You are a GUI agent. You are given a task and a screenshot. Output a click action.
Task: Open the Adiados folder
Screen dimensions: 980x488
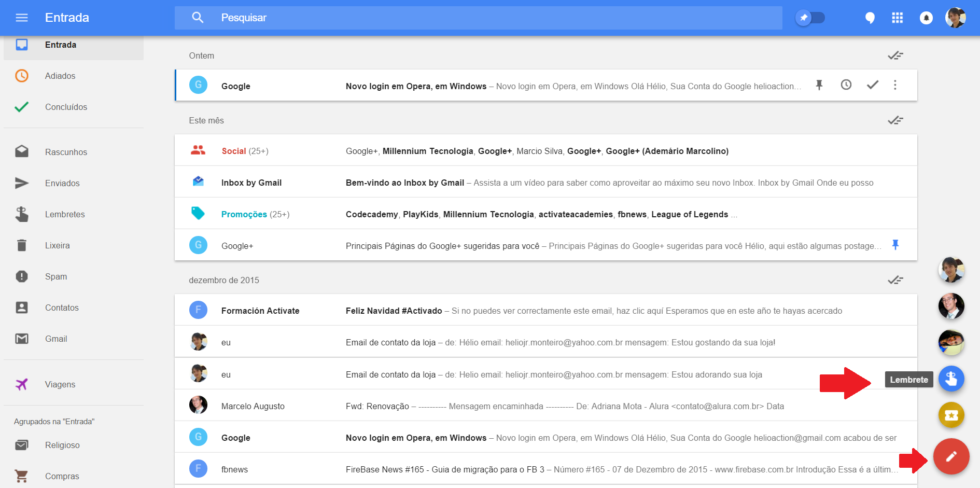point(74,76)
